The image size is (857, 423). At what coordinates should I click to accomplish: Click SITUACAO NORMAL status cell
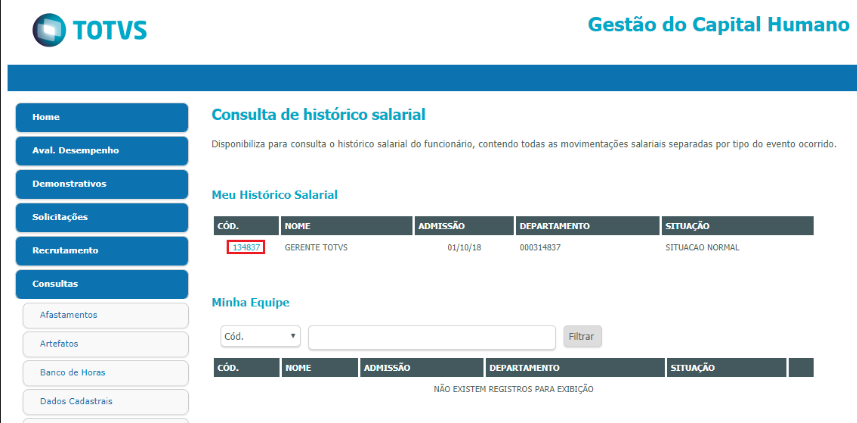702,248
